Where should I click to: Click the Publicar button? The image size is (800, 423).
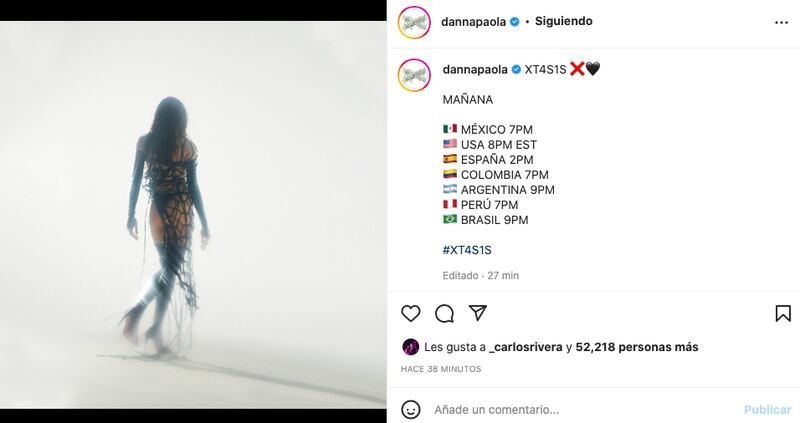(767, 410)
